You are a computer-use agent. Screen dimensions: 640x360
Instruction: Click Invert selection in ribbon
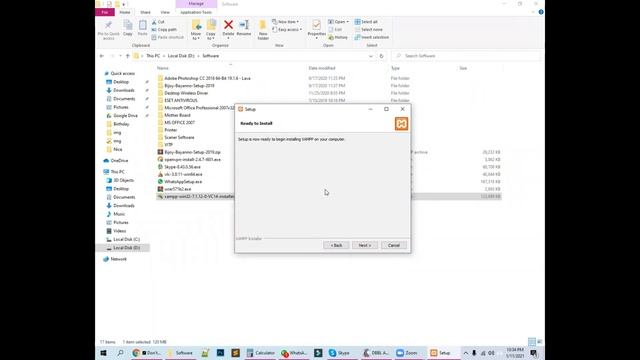tap(372, 37)
